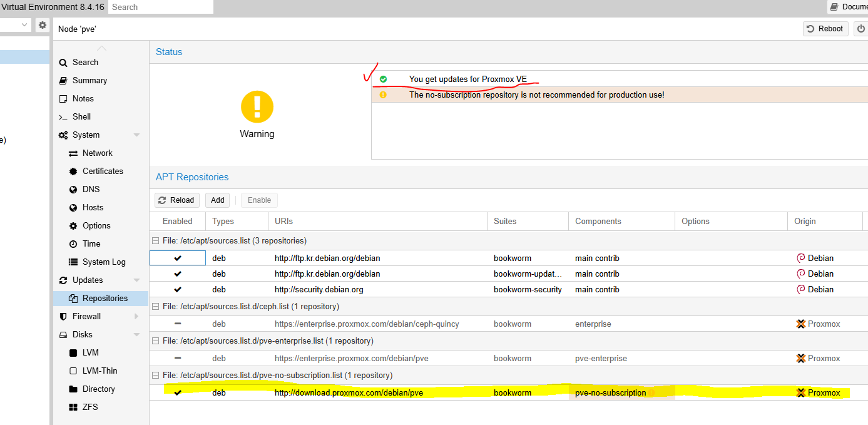Image resolution: width=868 pixels, height=425 pixels.
Task: Click the Network arrows icon
Action: point(73,153)
